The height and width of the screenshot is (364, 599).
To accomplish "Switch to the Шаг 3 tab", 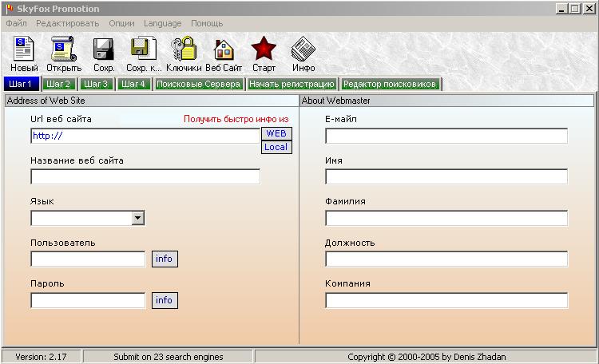I will 96,84.
